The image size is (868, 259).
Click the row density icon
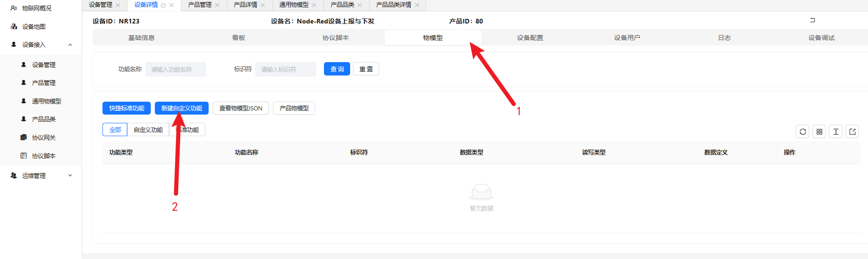(x=835, y=132)
